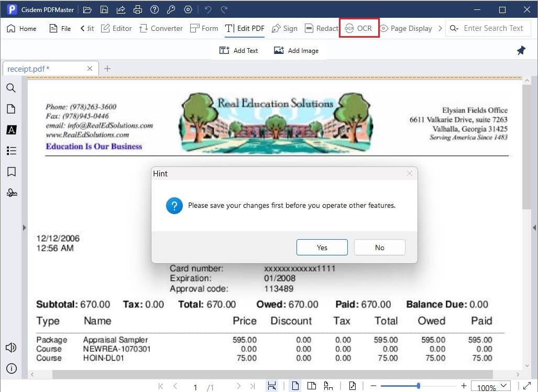The width and height of the screenshot is (538, 392).
Task: Go to last page button
Action: click(253, 386)
